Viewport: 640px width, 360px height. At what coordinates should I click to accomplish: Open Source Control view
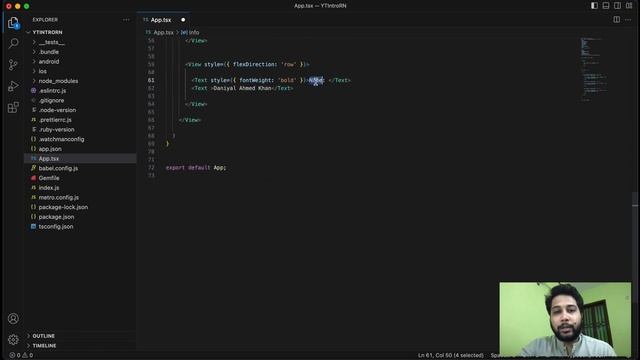click(13, 64)
